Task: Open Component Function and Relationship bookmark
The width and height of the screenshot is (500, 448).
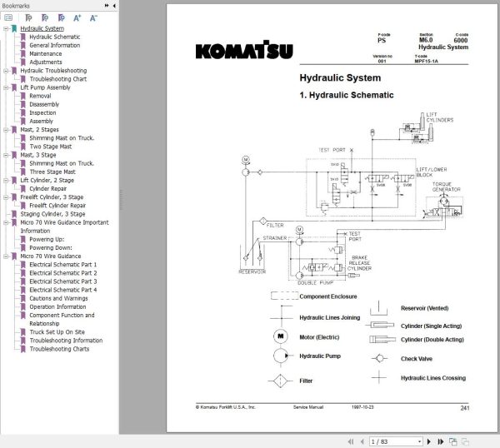Action: (62, 319)
